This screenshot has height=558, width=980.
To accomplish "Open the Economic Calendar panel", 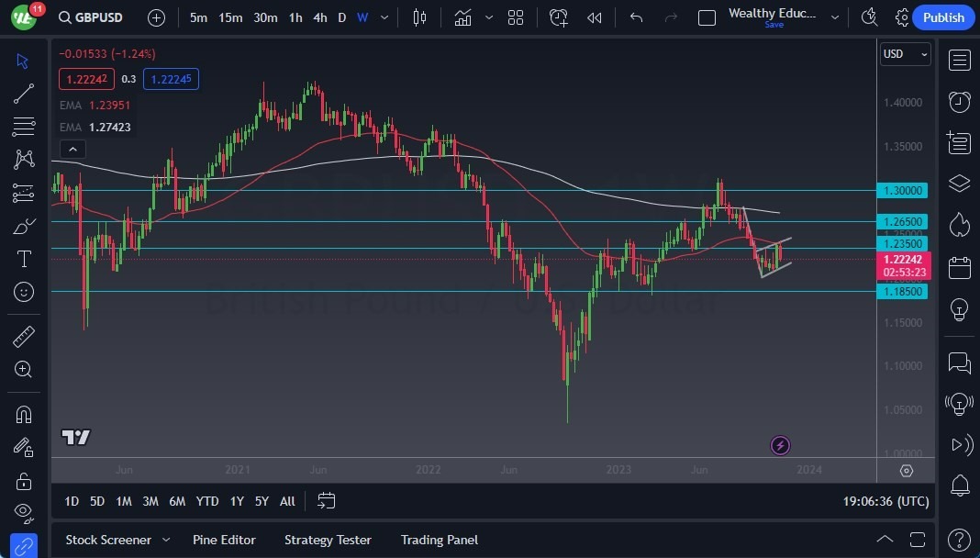I will [x=959, y=267].
